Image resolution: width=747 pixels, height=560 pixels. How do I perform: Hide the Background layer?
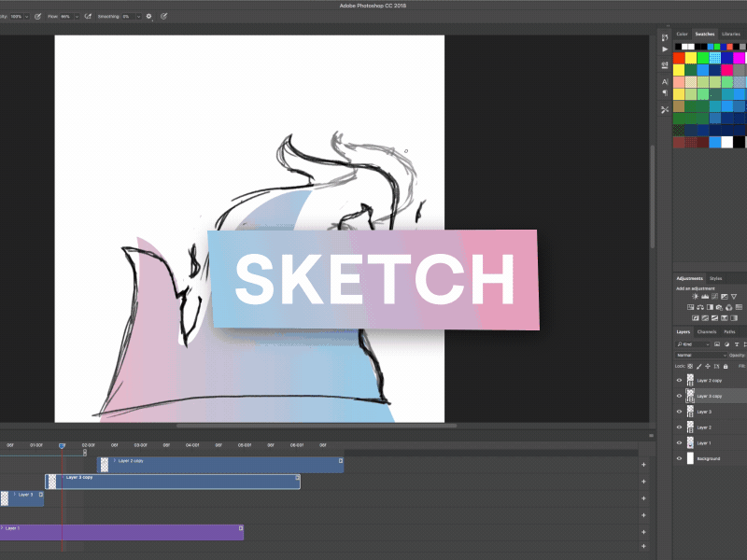pyautogui.click(x=679, y=457)
